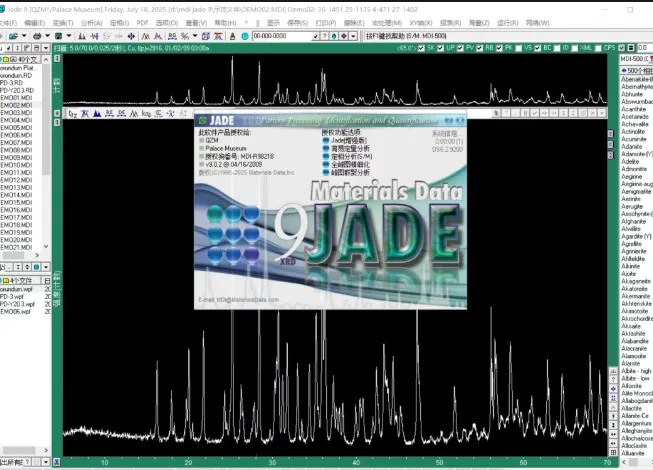Click the list icon right of CPS checkbox

click(631, 48)
